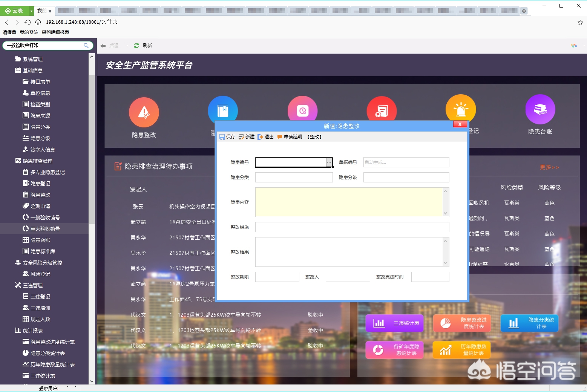Open the purple 三违统计表 button
587x392 pixels.
point(394,323)
